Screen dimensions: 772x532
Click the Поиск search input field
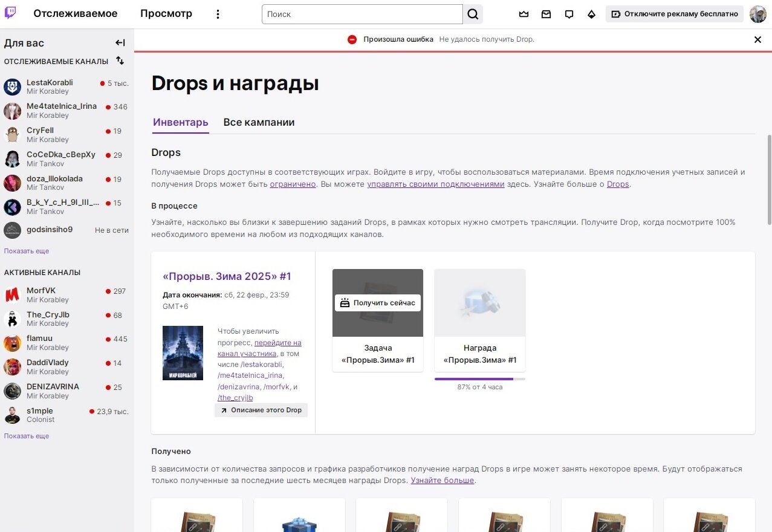tap(362, 14)
